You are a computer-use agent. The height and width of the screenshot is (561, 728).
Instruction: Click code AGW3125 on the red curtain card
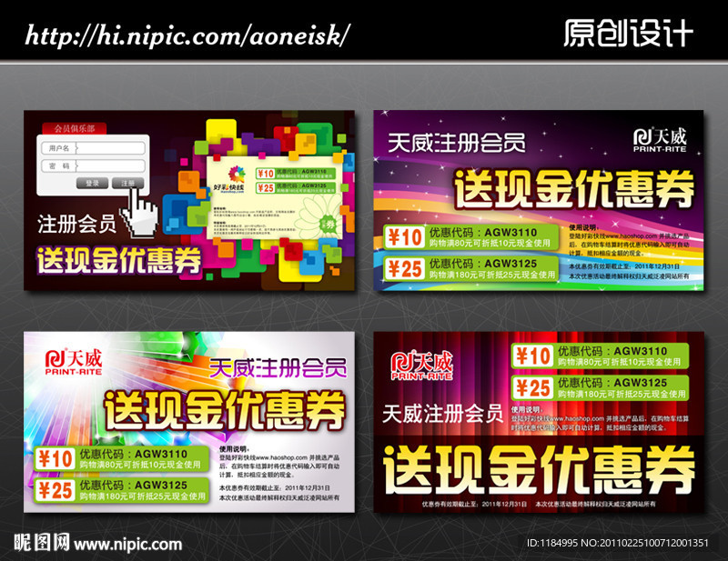(640, 383)
